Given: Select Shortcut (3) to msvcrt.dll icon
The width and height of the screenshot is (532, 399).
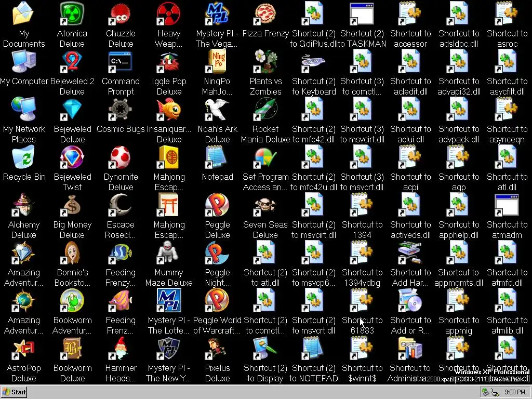Looking at the screenshot, I should pyautogui.click(x=362, y=157).
